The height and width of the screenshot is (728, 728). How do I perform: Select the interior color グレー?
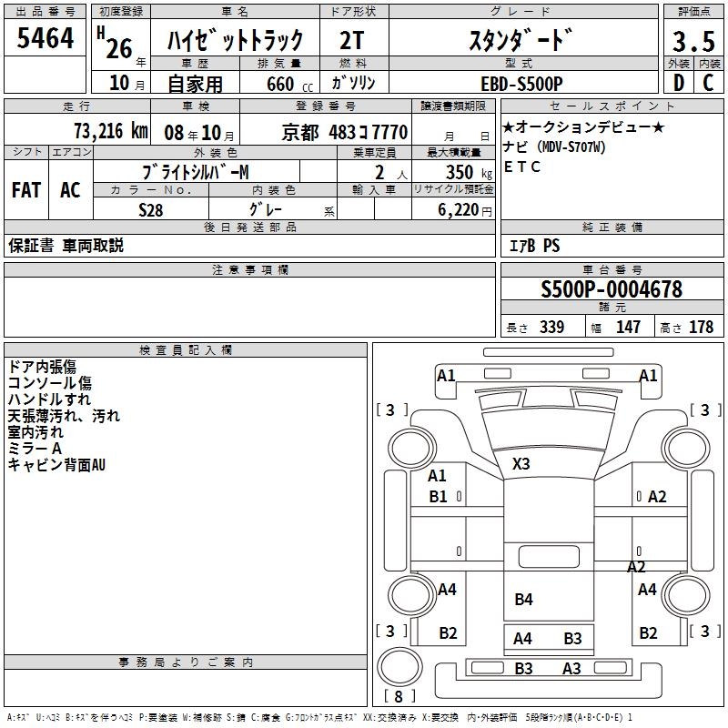[x=266, y=209]
